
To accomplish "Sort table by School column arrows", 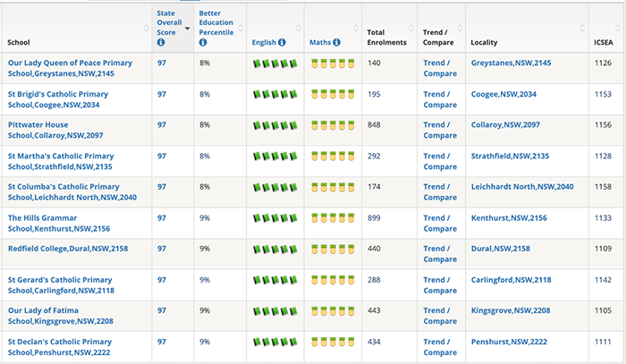I will pyautogui.click(x=146, y=28).
